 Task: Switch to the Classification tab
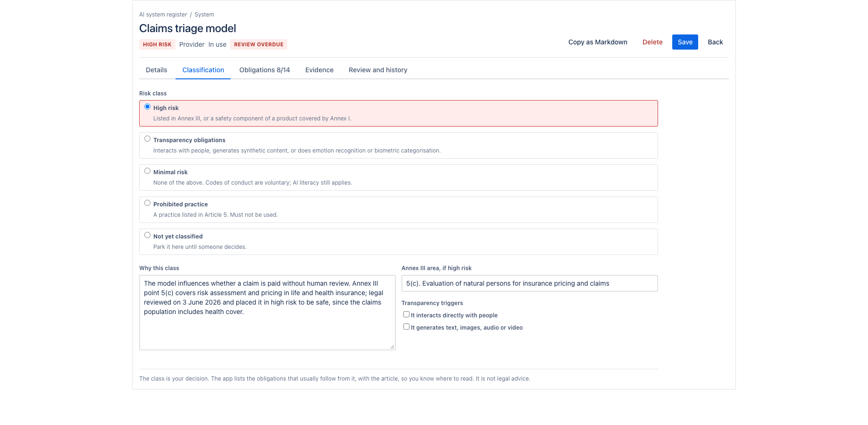pos(203,70)
